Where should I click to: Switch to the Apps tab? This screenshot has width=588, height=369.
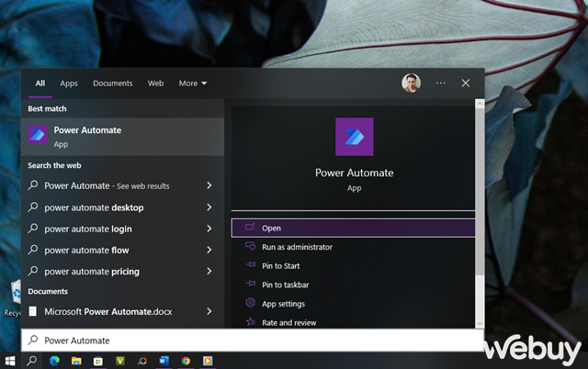(x=69, y=84)
